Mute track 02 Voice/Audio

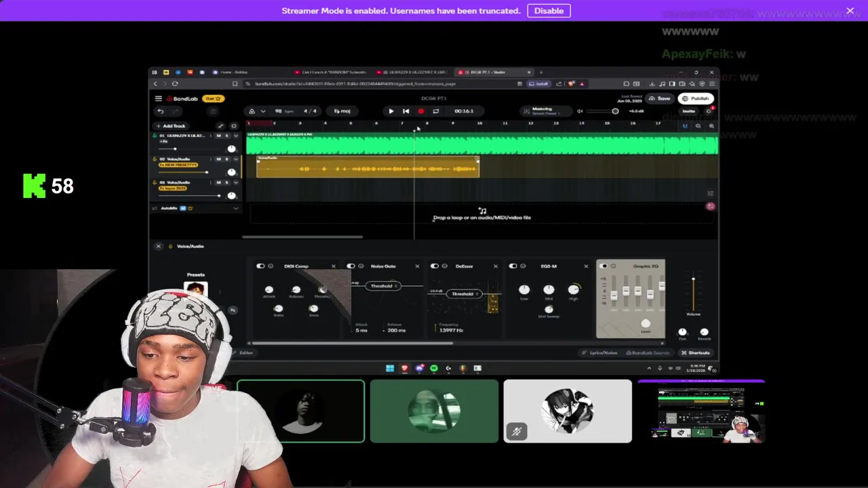click(218, 159)
